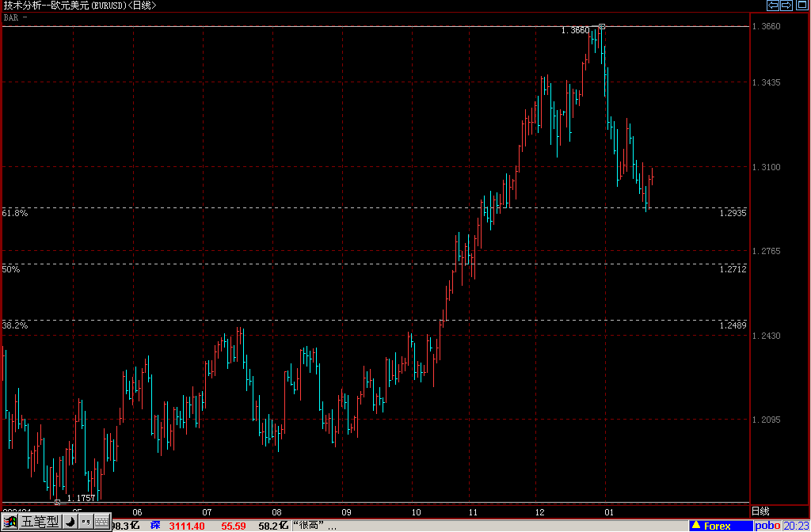The width and height of the screenshot is (811, 532).
Task: Click the right arrow navigation button
Action: click(786, 6)
